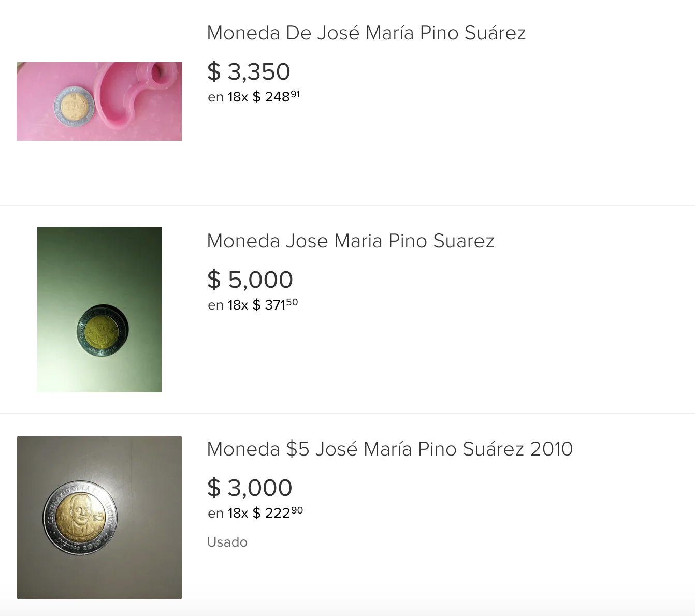Click installment text 'en 18x $ 222.90'

(255, 513)
